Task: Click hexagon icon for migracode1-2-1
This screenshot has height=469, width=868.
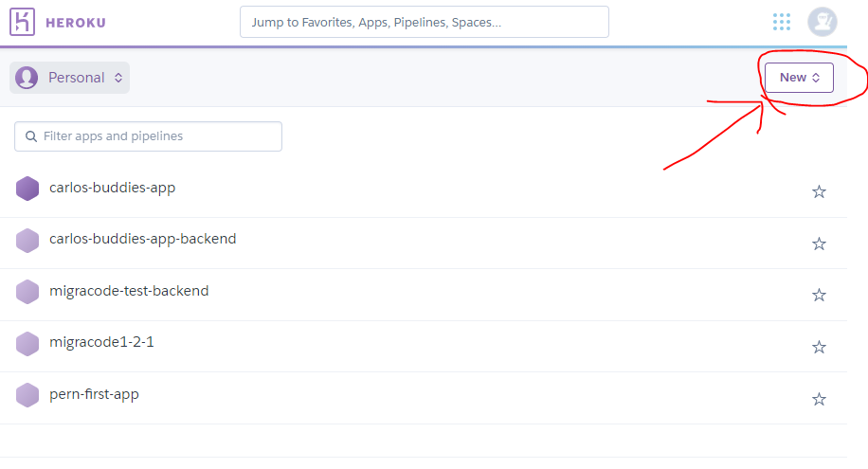Action: (x=27, y=344)
